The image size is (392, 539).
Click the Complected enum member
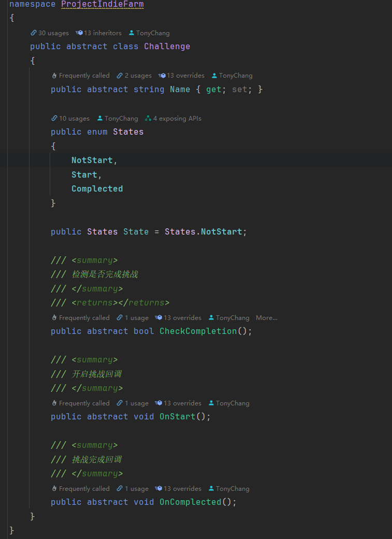97,189
